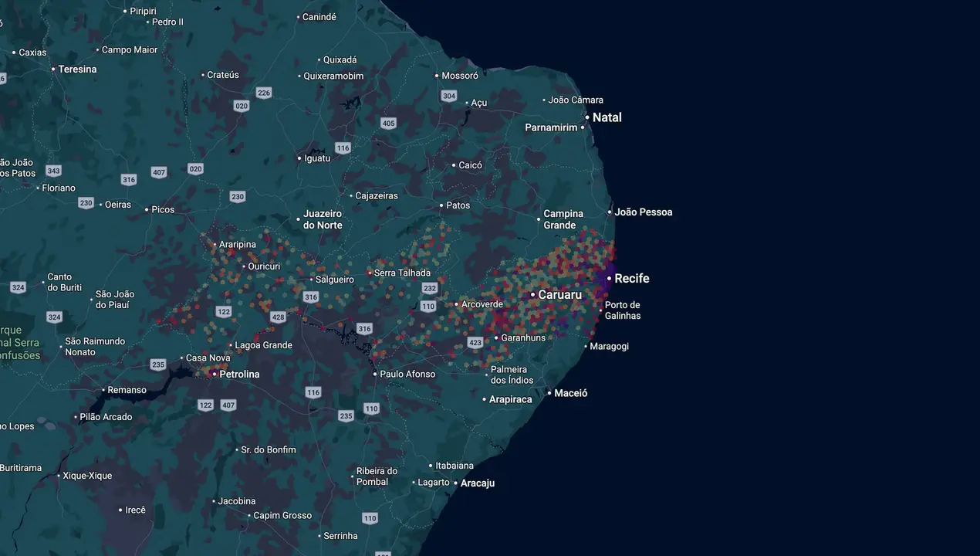Image resolution: width=980 pixels, height=556 pixels.
Task: Click the Caruaru city label
Action: click(560, 295)
